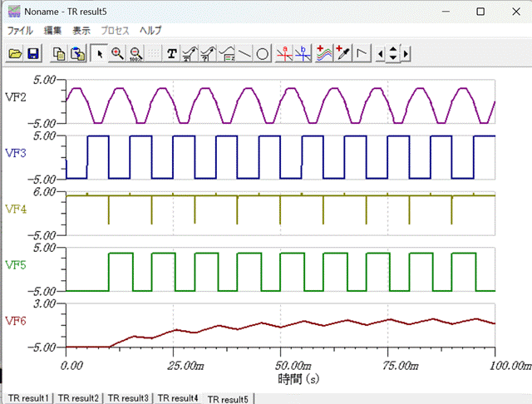Select the line drawing tool
Viewport: 532px width, 404px height.
pyautogui.click(x=244, y=53)
